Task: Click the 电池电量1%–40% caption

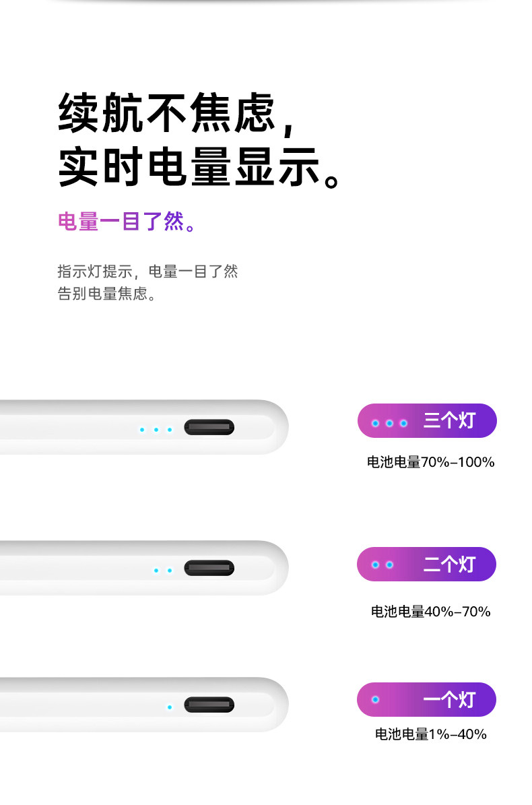Action: click(x=430, y=734)
